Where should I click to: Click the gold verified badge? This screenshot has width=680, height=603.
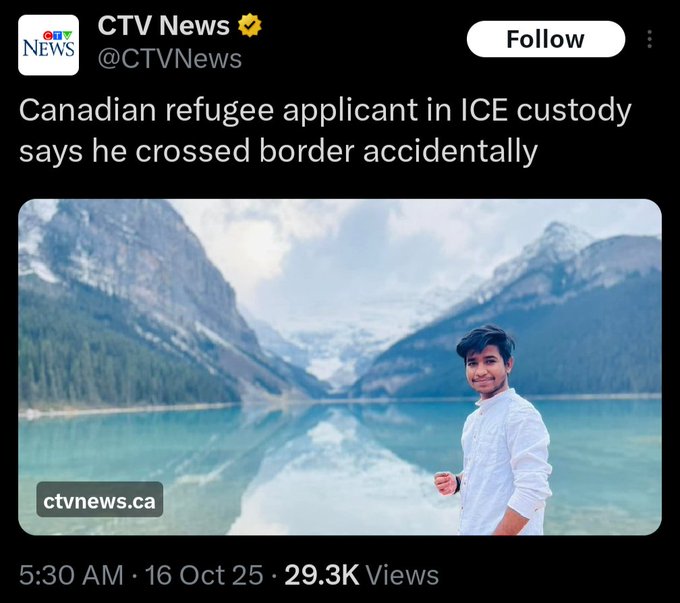click(250, 25)
